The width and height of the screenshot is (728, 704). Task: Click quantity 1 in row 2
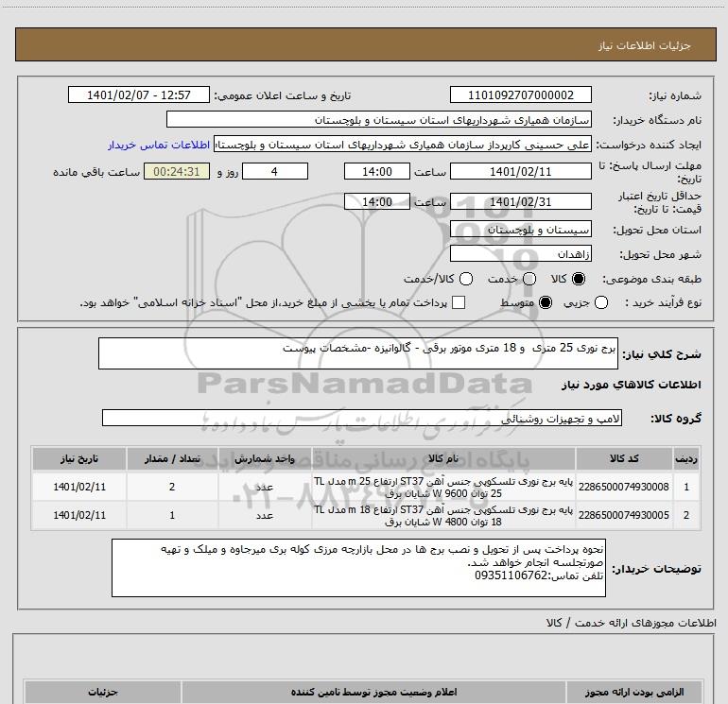(x=172, y=515)
